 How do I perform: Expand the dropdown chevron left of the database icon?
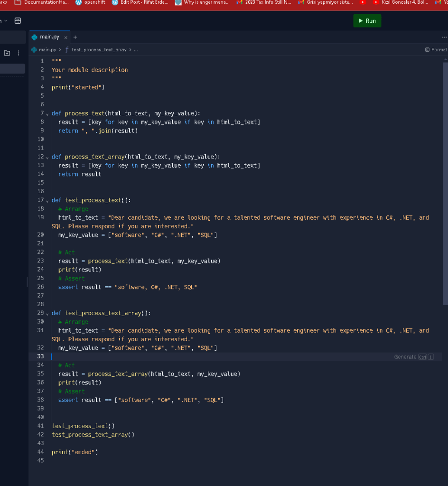6,21
